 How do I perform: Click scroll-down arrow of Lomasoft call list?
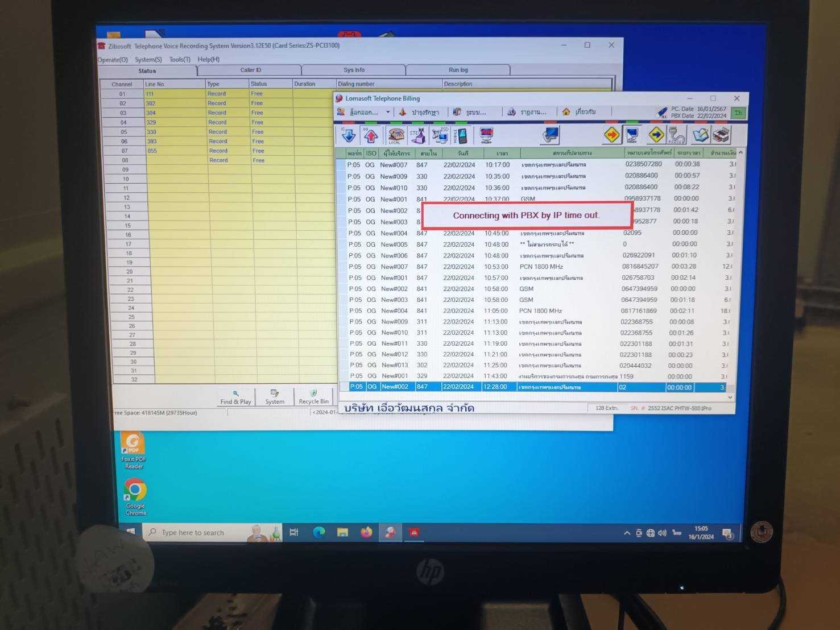pos(730,397)
